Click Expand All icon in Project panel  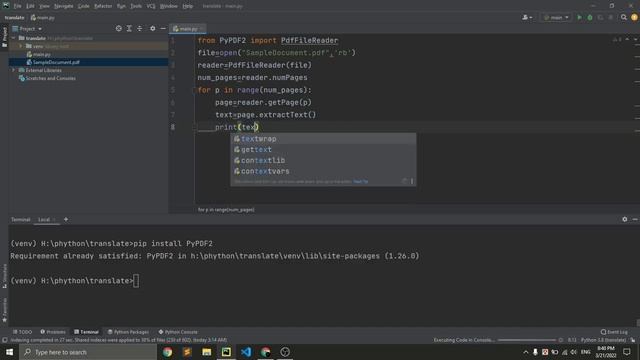[129, 29]
